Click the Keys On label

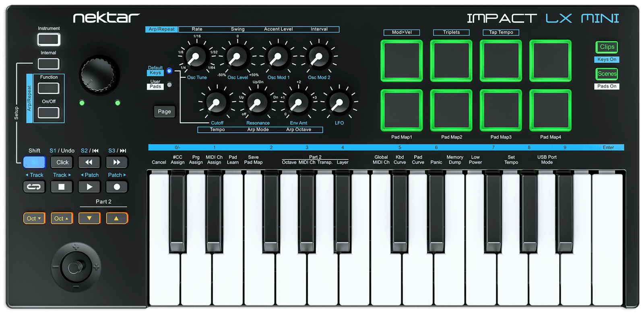[x=607, y=60]
